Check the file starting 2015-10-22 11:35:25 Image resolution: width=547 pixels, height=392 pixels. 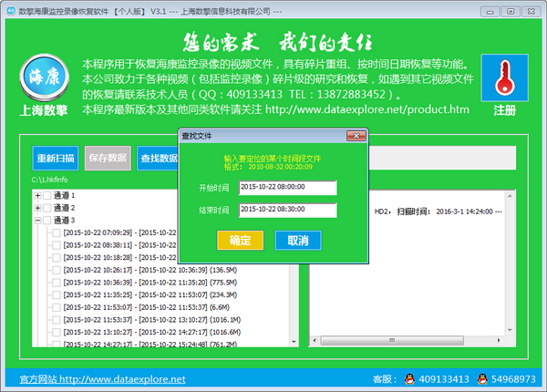click(x=57, y=294)
